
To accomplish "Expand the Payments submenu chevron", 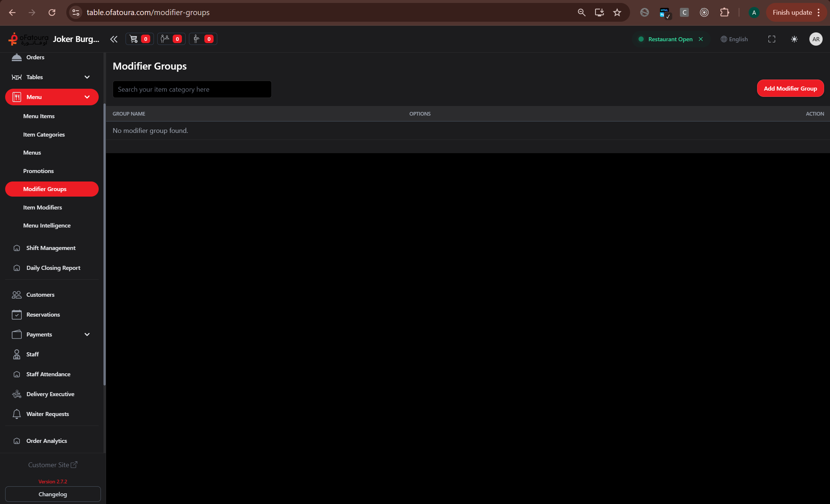I will [x=87, y=334].
